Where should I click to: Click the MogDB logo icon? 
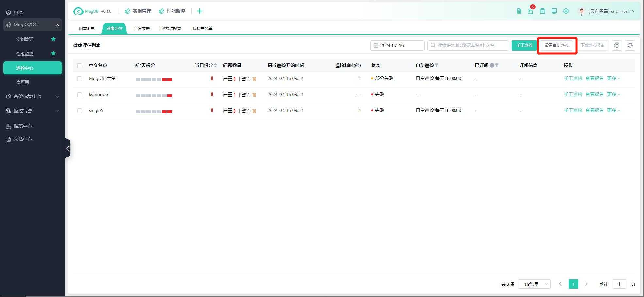pyautogui.click(x=78, y=11)
